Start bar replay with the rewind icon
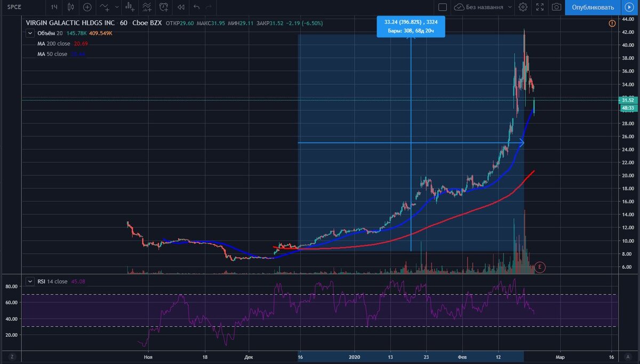The height and width of the screenshot is (364, 640). coord(181,7)
